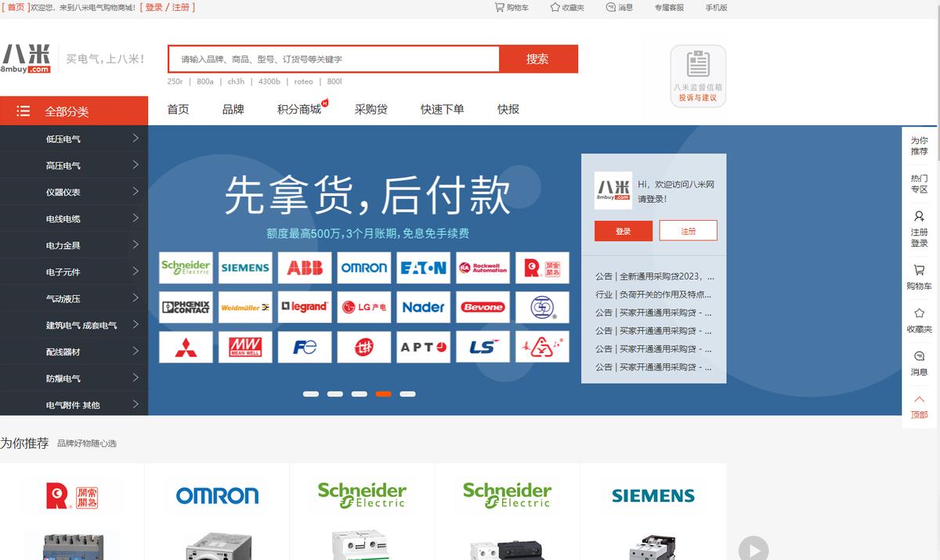The width and height of the screenshot is (940, 560).
Task: Click the 登录 login button in banner panel
Action: pos(623,231)
